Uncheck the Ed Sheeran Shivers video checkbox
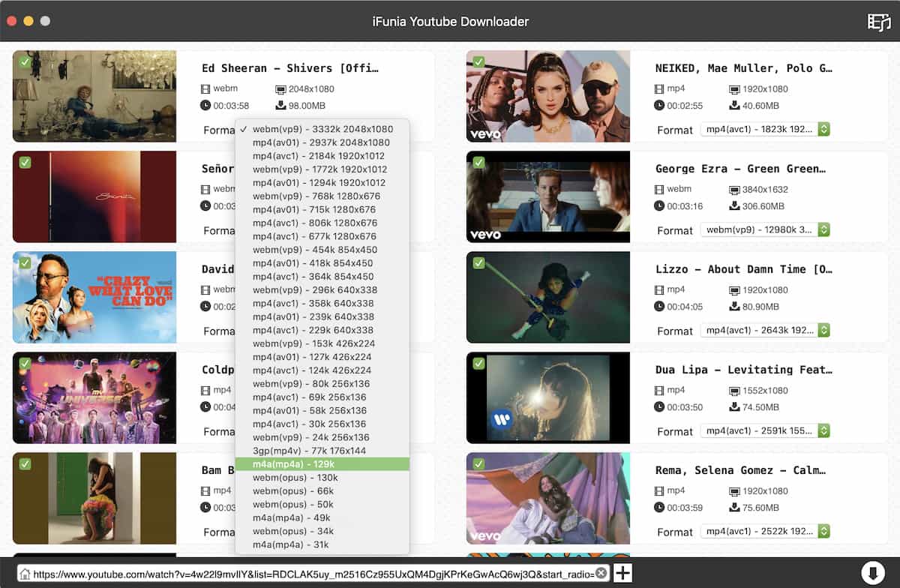This screenshot has width=900, height=588. (x=25, y=62)
